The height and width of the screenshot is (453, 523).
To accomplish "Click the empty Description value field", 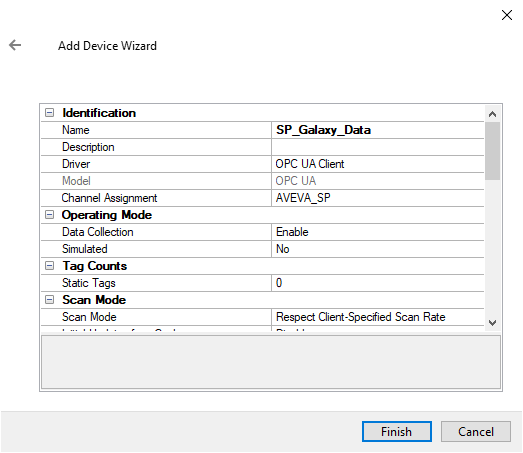I will pos(378,147).
